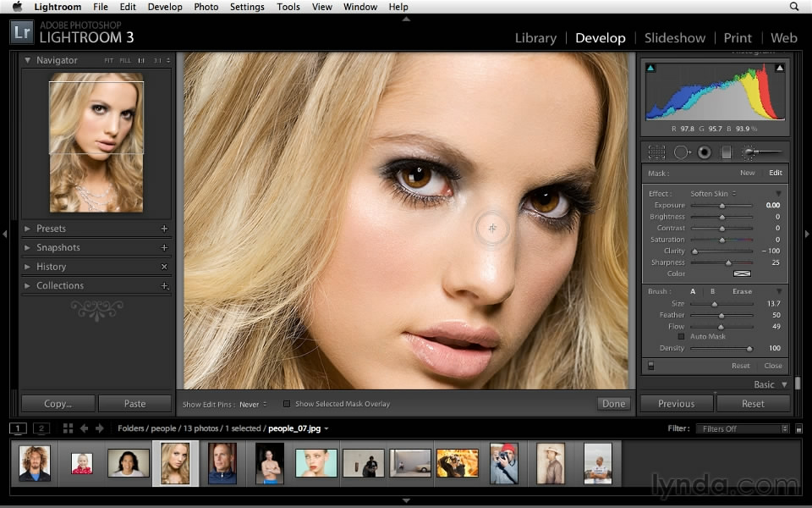The height and width of the screenshot is (508, 812).
Task: Click the Paste button
Action: 134,403
